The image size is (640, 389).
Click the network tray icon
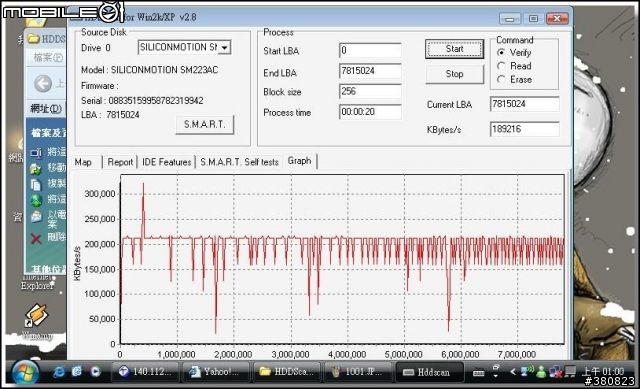[x=527, y=371]
